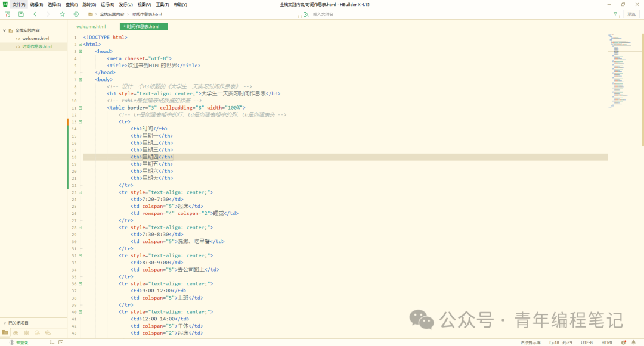This screenshot has height=346, width=644.
Task: Open the 查找(I) menu
Action: [x=72, y=5]
